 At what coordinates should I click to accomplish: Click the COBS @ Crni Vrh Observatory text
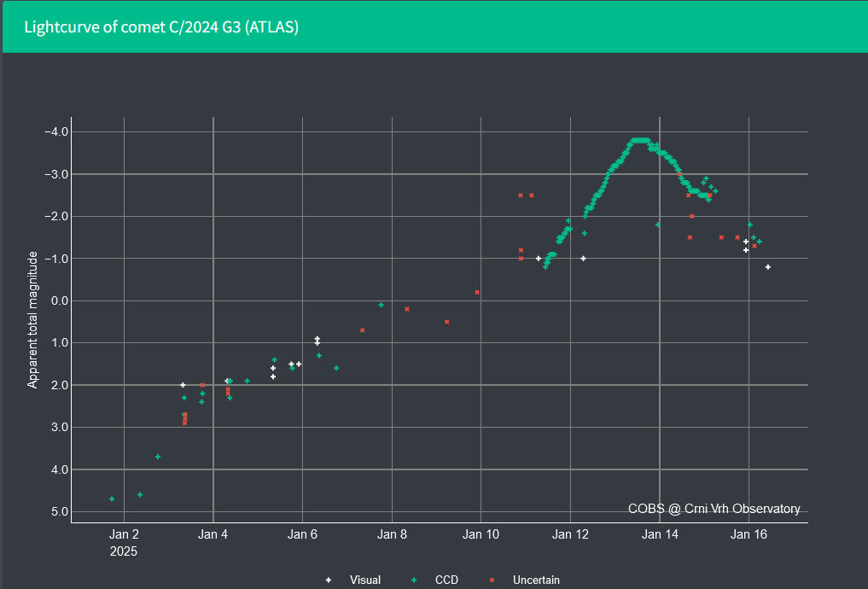pyautogui.click(x=714, y=509)
